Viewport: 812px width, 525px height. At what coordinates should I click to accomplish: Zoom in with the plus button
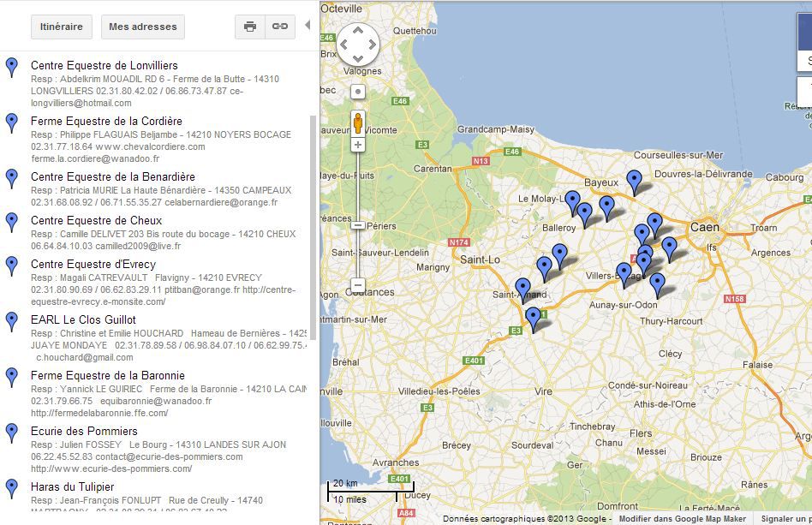[x=358, y=146]
